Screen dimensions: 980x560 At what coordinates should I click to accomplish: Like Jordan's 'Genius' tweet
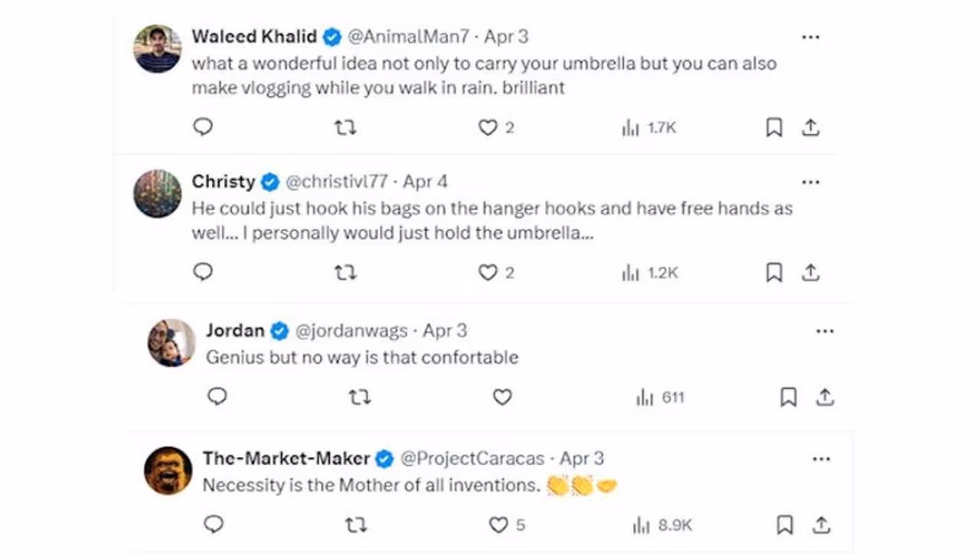pos(502,397)
